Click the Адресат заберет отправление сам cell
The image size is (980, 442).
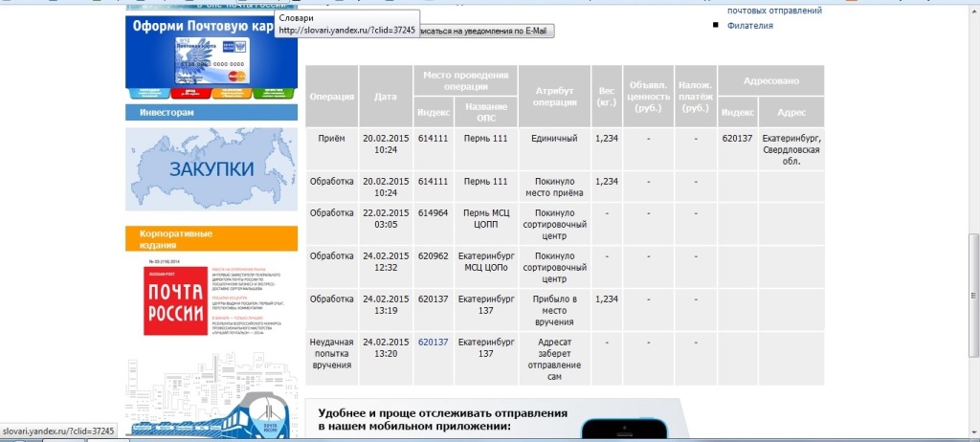(554, 359)
